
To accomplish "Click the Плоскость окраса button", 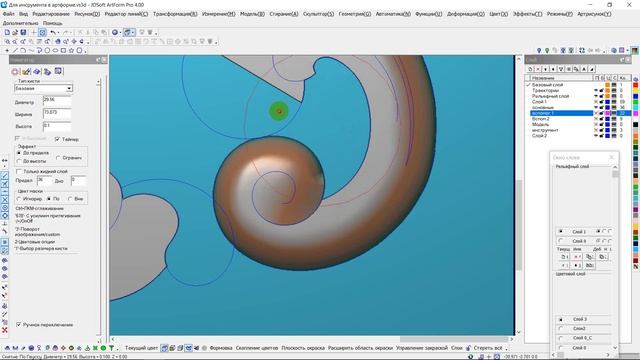I will (303, 348).
